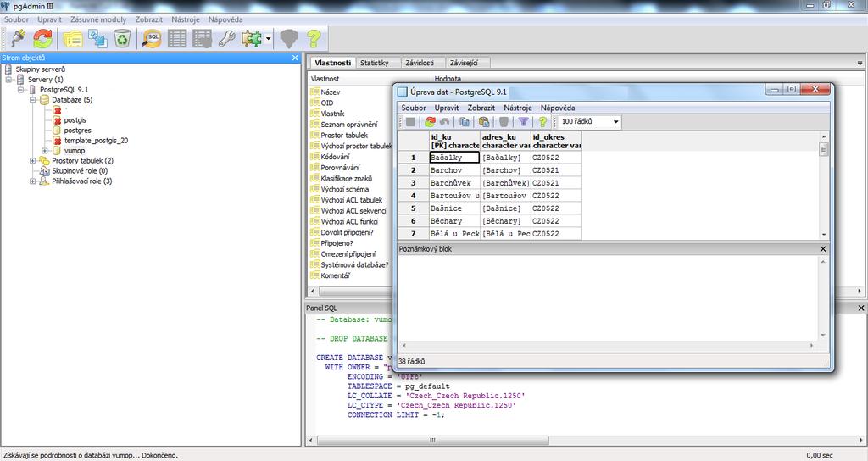Close the Poznámkový blok pane
The image size is (868, 461).
point(823,249)
